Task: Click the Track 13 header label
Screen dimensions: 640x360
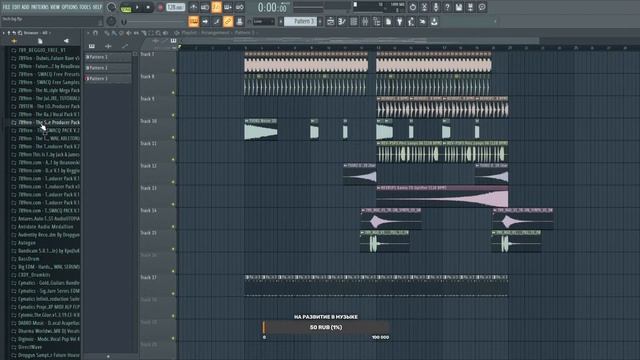Action: click(149, 188)
